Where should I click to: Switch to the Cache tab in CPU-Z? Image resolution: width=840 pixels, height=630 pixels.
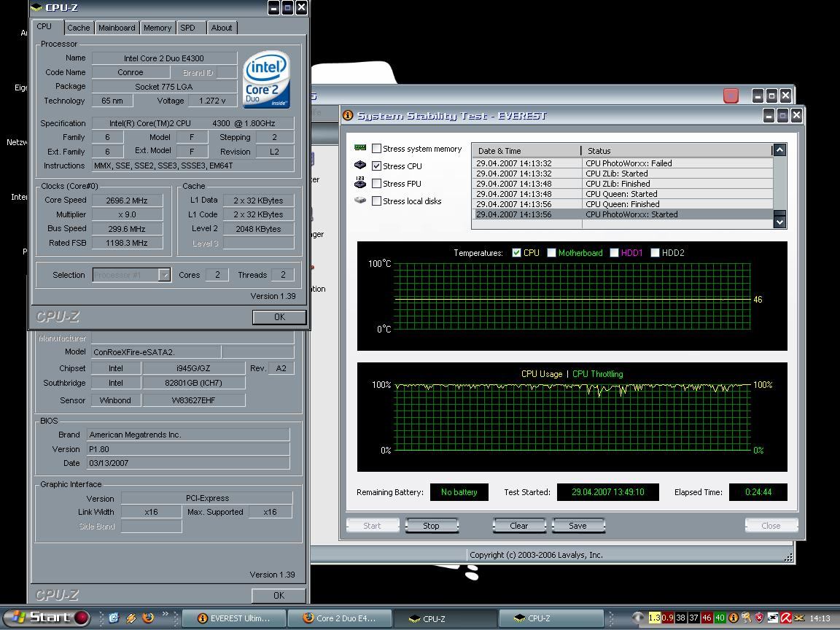pos(79,28)
